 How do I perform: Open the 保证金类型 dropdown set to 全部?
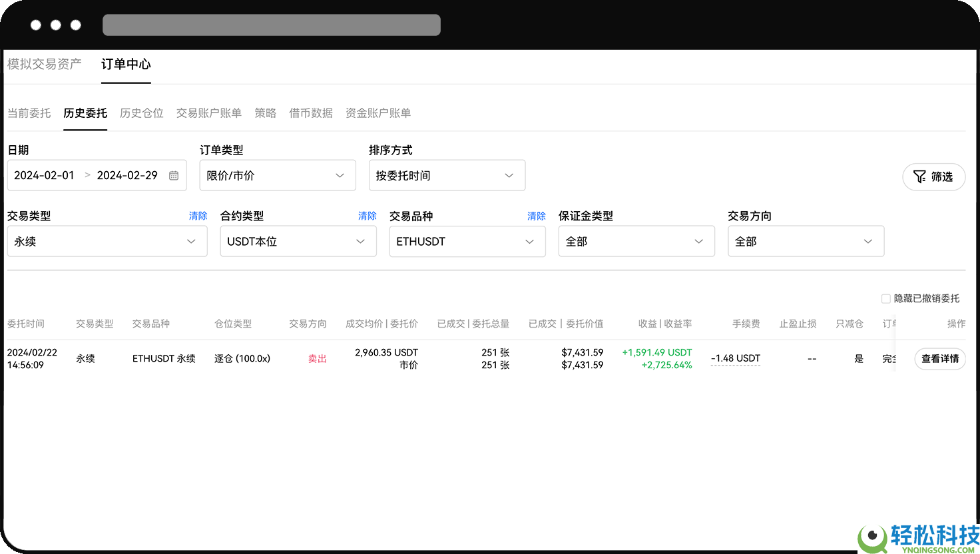click(636, 241)
